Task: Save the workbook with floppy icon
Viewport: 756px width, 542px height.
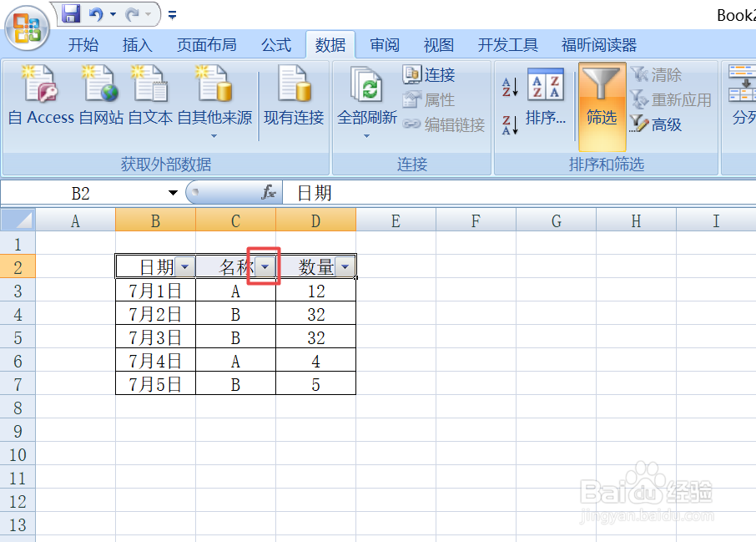Action: click(71, 14)
